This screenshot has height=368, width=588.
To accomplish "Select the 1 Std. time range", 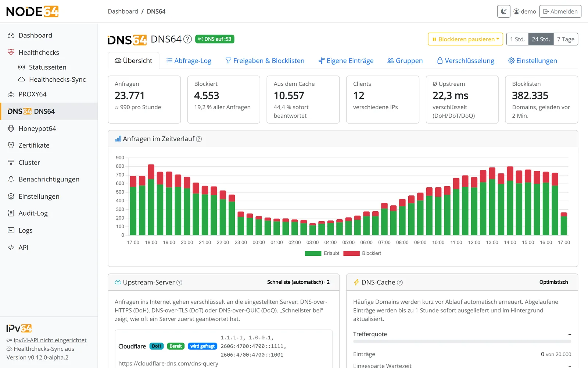I will (x=517, y=39).
